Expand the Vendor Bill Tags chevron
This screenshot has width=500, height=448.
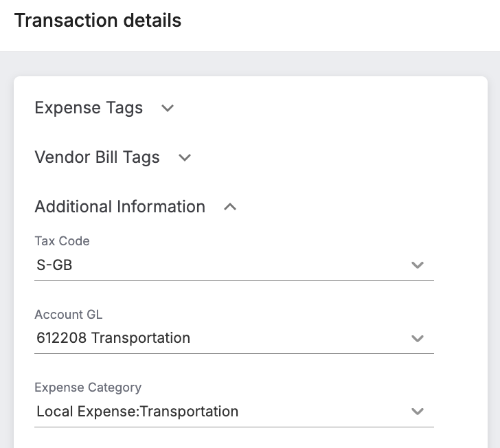tap(185, 157)
